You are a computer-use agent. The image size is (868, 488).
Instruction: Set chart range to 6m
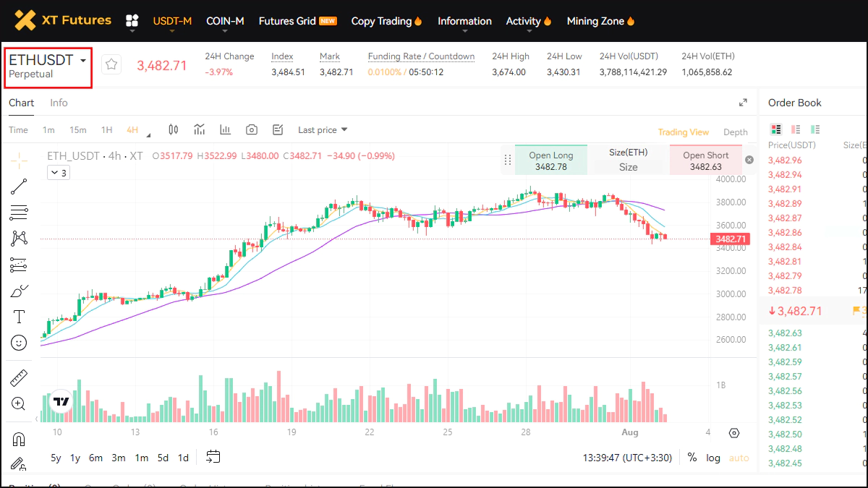pyautogui.click(x=95, y=458)
